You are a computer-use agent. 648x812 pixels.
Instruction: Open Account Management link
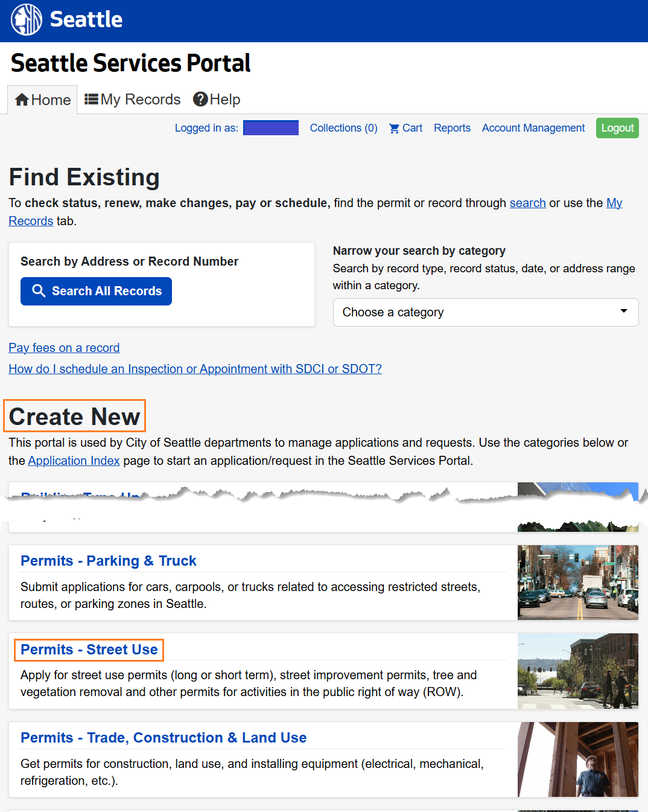533,128
